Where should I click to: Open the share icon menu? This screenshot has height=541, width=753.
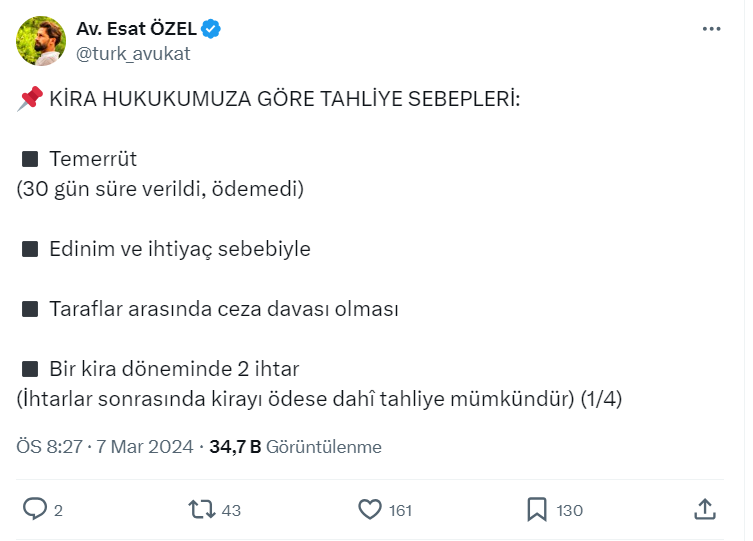click(705, 509)
